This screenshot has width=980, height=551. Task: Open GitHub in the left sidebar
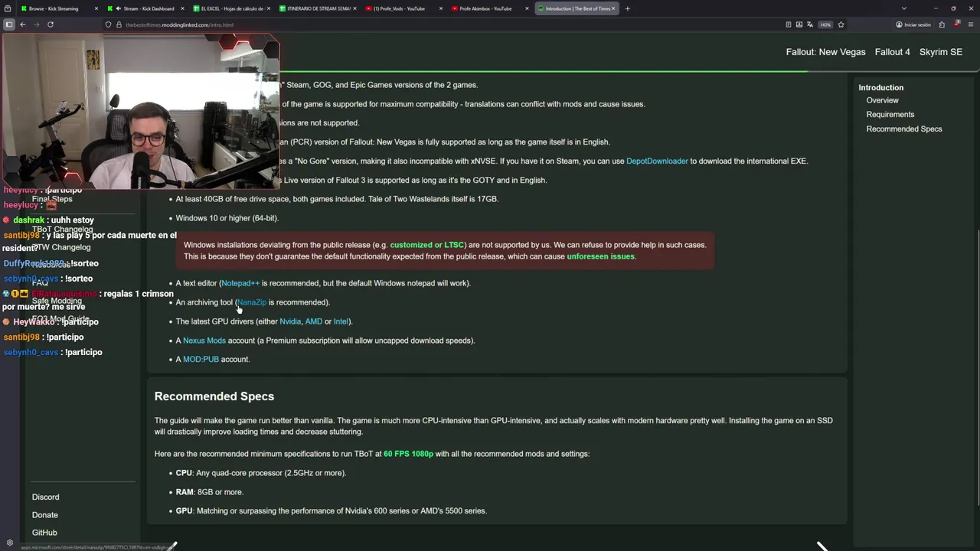click(x=44, y=533)
